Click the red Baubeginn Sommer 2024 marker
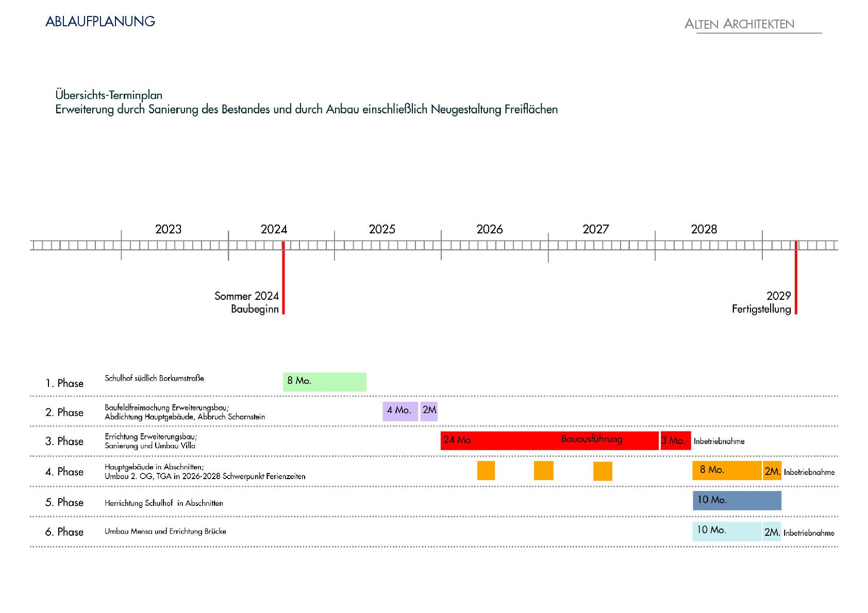The image size is (868, 613). [283, 278]
